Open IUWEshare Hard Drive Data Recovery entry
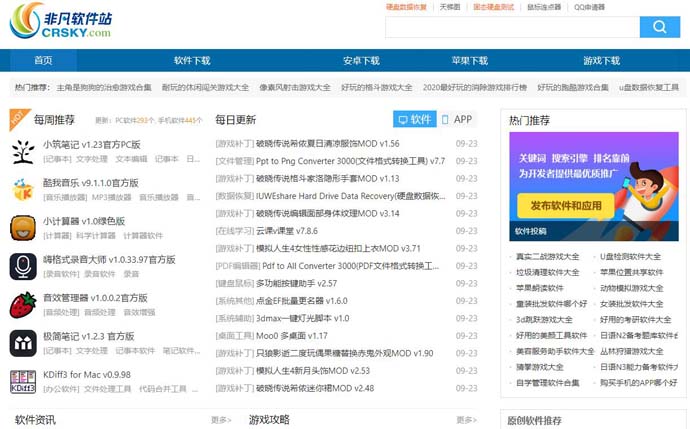This screenshot has width=690, height=429. tap(351, 196)
